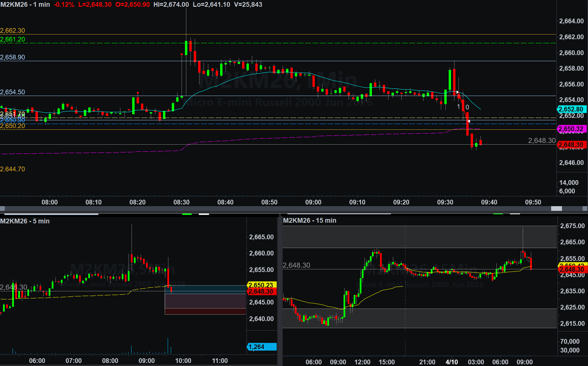Viewport: 588px width, 366px height.
Task: Click the 4/10 date marker on time axis
Action: (451, 362)
